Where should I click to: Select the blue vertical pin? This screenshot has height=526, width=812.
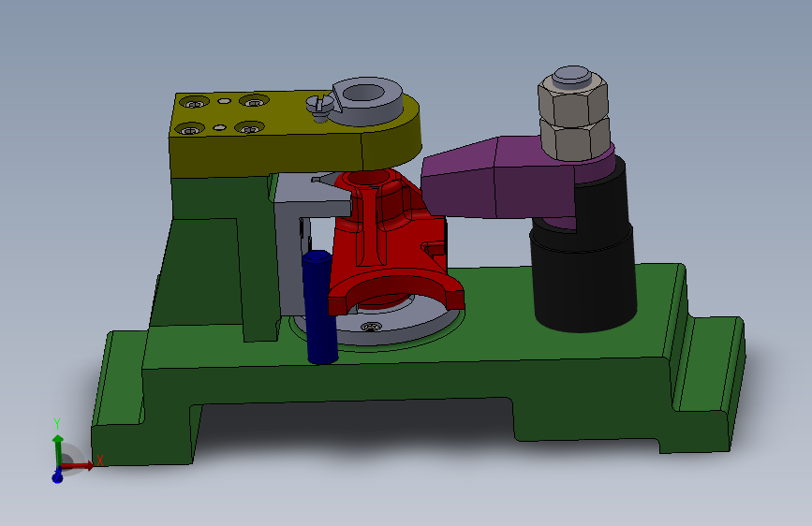pyautogui.click(x=320, y=308)
